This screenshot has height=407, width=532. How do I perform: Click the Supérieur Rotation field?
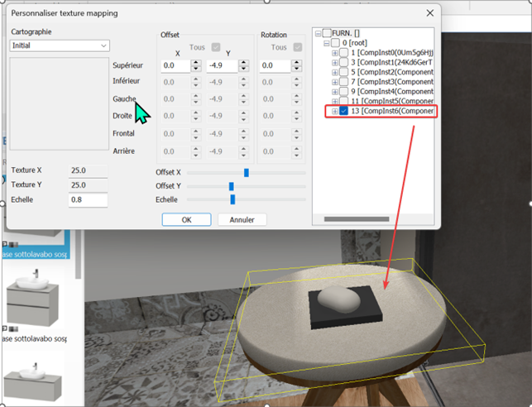275,65
